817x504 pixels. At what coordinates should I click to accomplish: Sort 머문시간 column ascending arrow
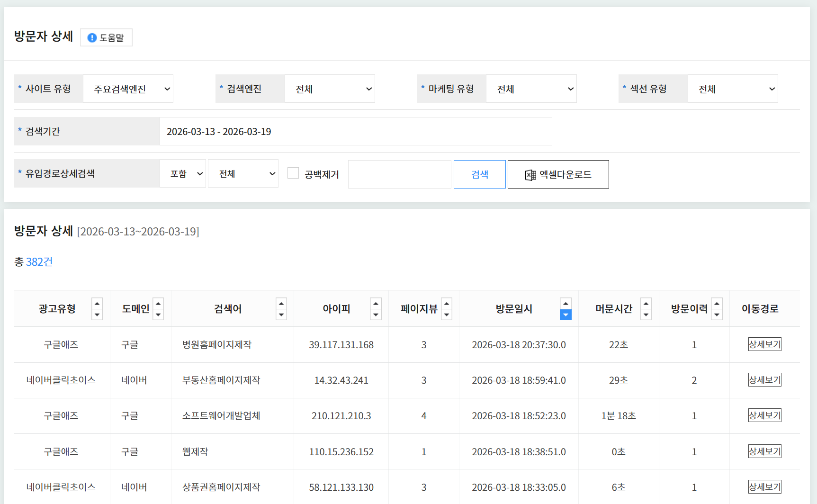[646, 304]
